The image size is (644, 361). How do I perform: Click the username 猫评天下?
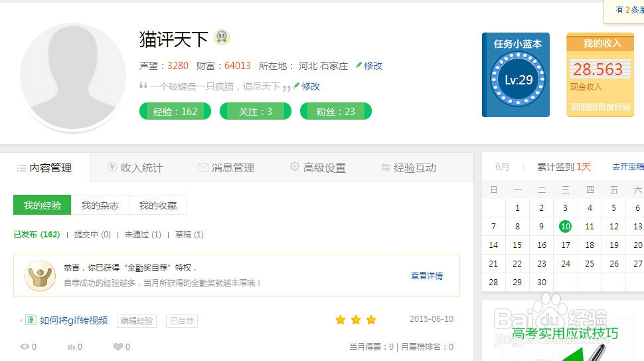point(174,39)
